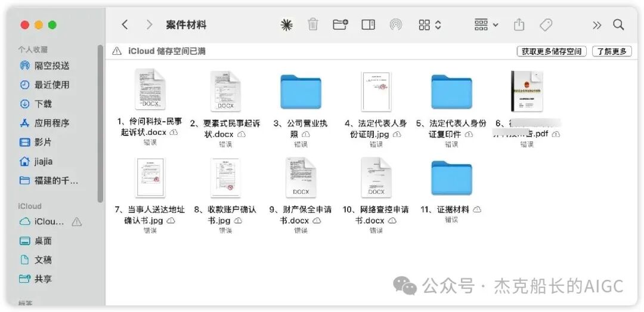Click the tag icon in toolbar

546,25
